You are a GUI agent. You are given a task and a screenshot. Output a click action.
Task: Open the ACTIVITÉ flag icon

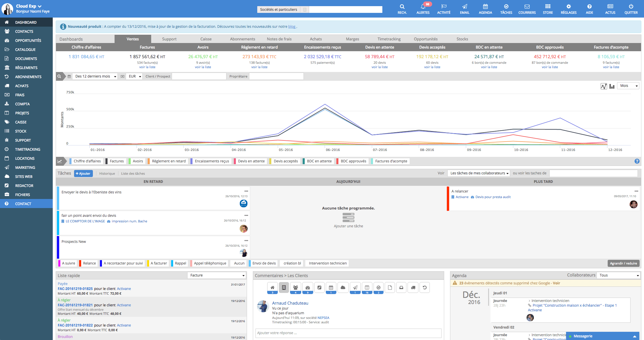click(444, 9)
